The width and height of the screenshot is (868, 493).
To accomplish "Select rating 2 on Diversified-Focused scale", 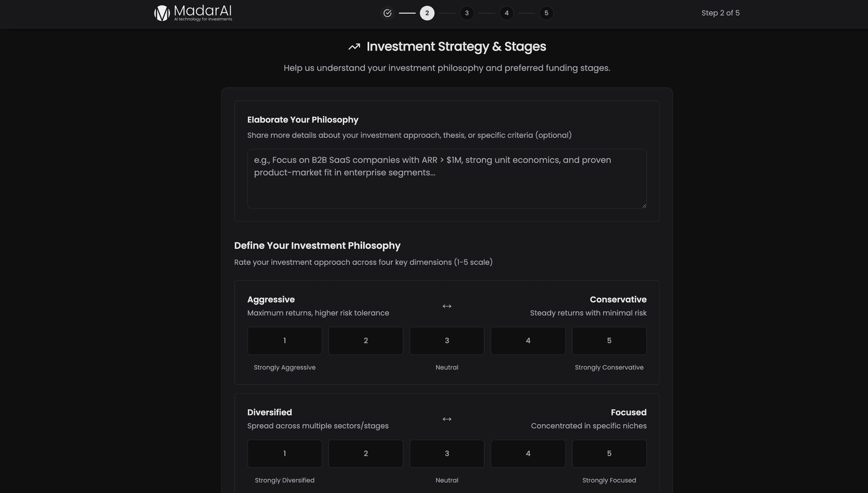I will click(x=365, y=454).
